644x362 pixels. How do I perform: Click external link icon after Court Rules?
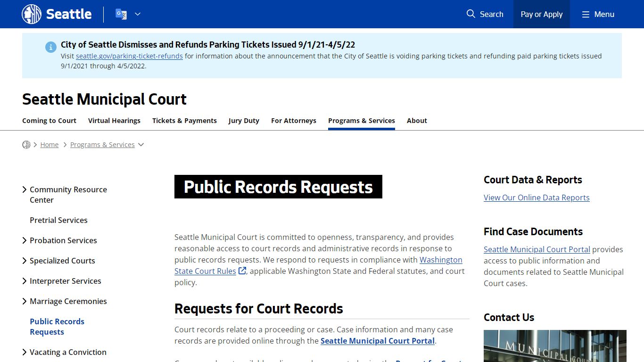pyautogui.click(x=242, y=271)
